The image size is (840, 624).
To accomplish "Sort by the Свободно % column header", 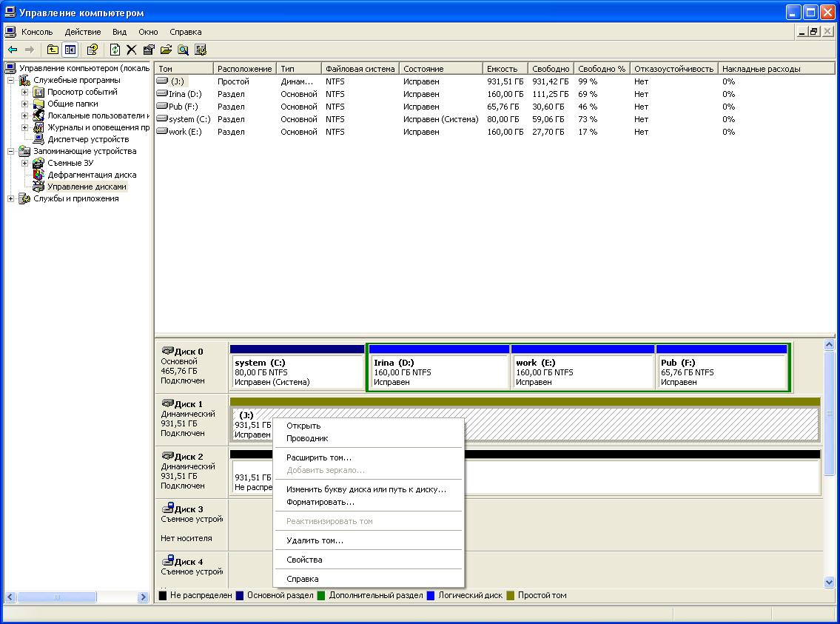I will [602, 69].
